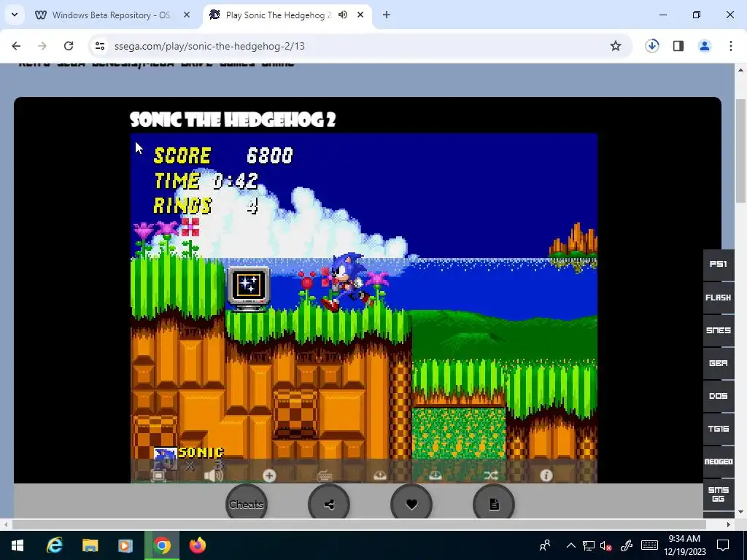Open the tab search dropdown chevron

tap(15, 15)
